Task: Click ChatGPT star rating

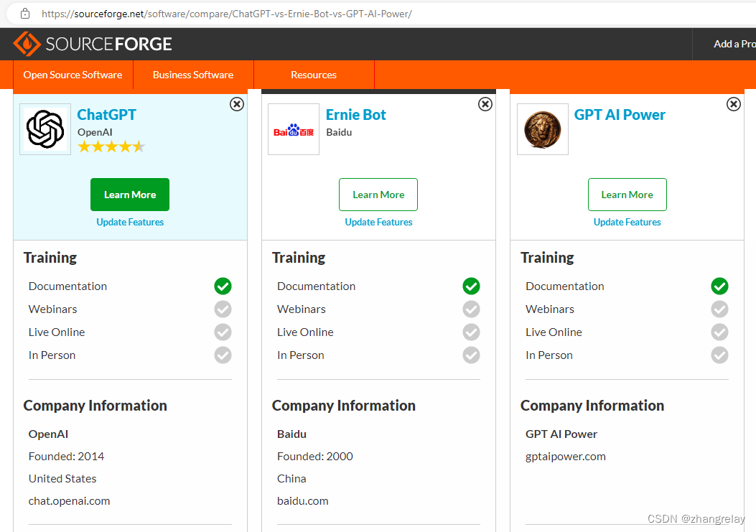Action: (x=111, y=146)
